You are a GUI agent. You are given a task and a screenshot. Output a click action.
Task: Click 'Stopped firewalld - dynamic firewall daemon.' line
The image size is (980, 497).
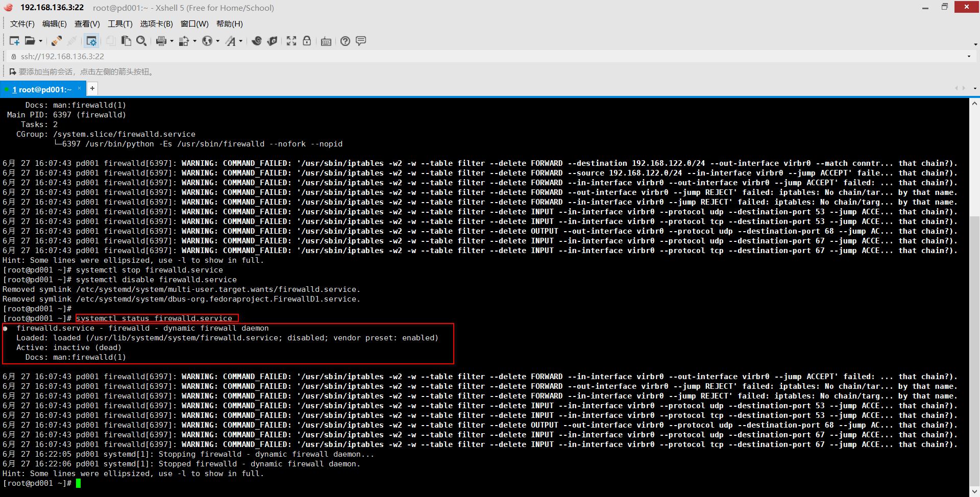coord(259,464)
